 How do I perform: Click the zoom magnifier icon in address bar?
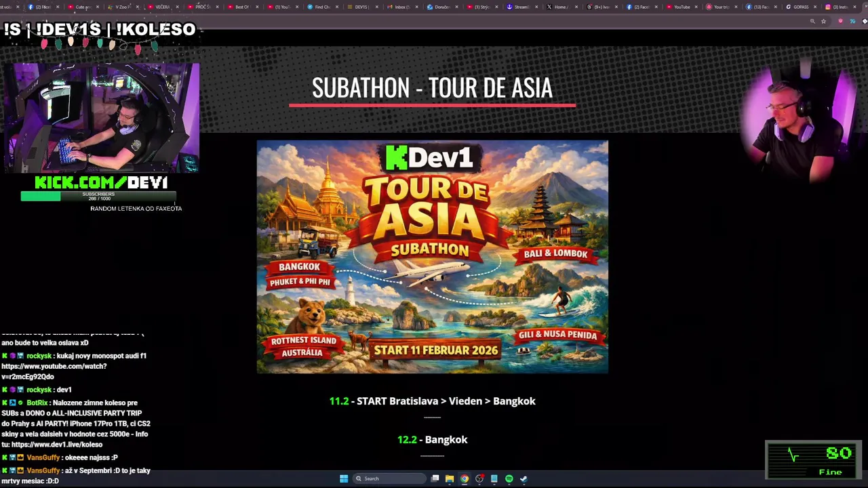812,21
